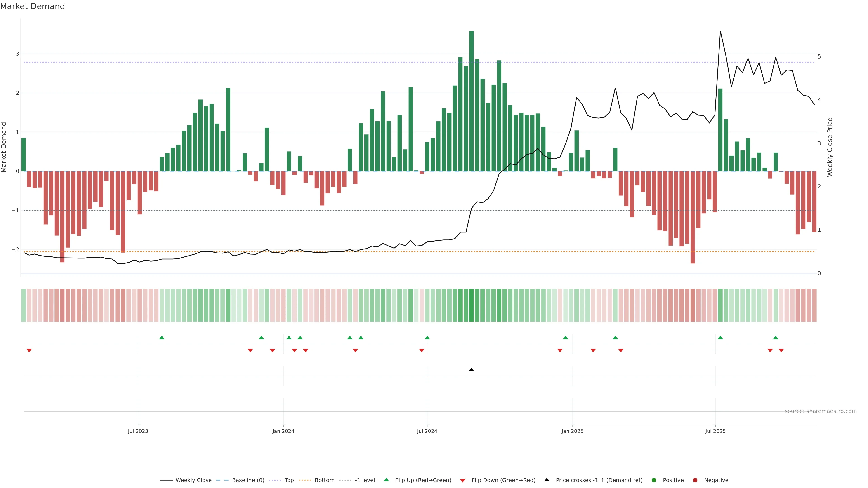This screenshot has width=868, height=488.
Task: Click the darkest green heatmap cell
Action: 471,305
